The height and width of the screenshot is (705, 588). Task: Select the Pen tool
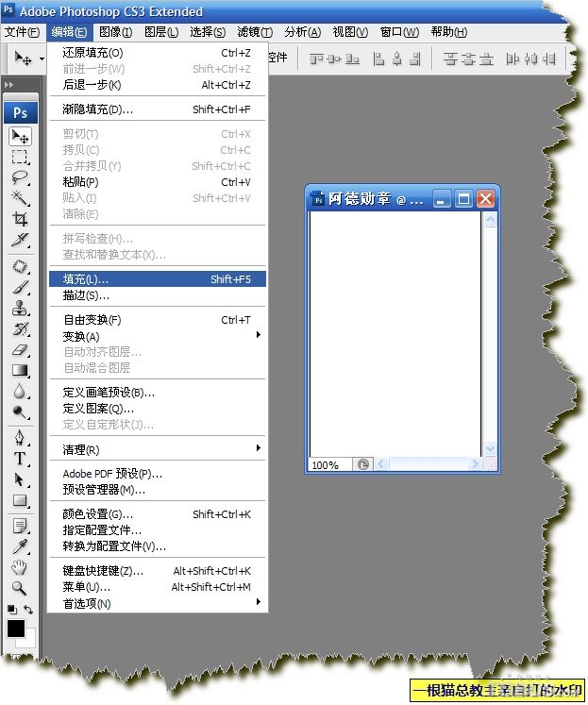pyautogui.click(x=20, y=438)
